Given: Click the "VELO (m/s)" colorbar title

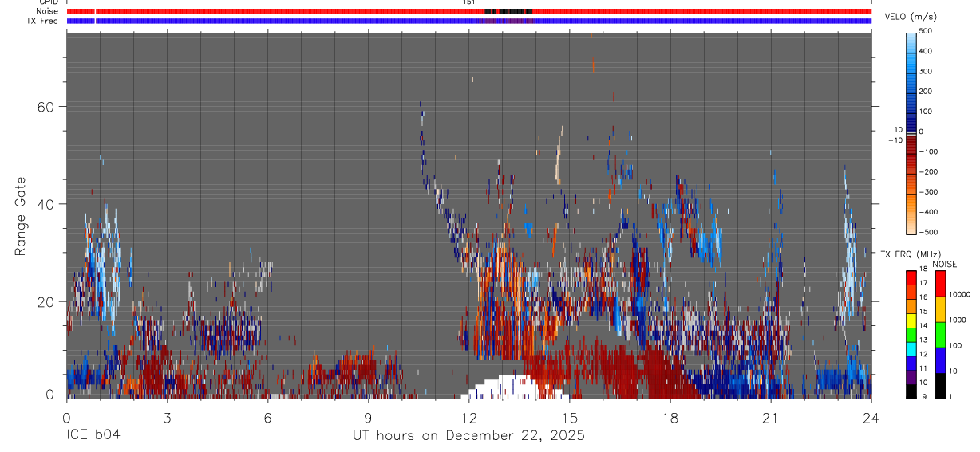Looking at the screenshot, I should pos(910,17).
